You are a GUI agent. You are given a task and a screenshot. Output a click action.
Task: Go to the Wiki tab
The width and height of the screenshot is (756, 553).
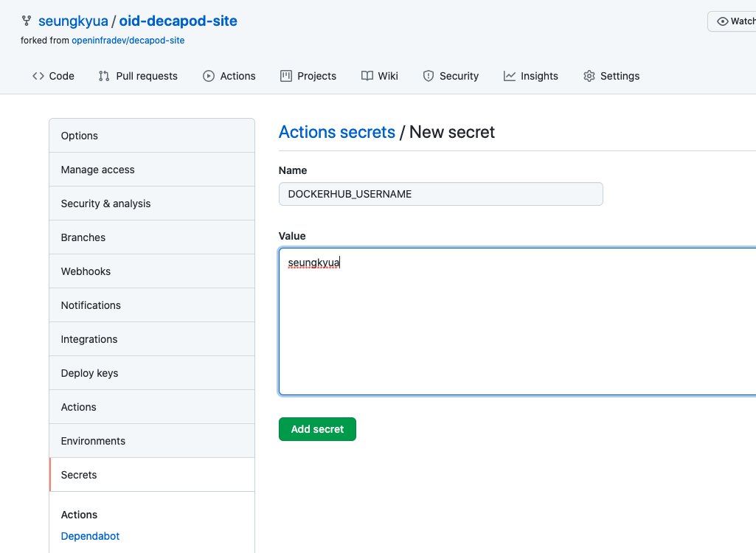point(379,76)
